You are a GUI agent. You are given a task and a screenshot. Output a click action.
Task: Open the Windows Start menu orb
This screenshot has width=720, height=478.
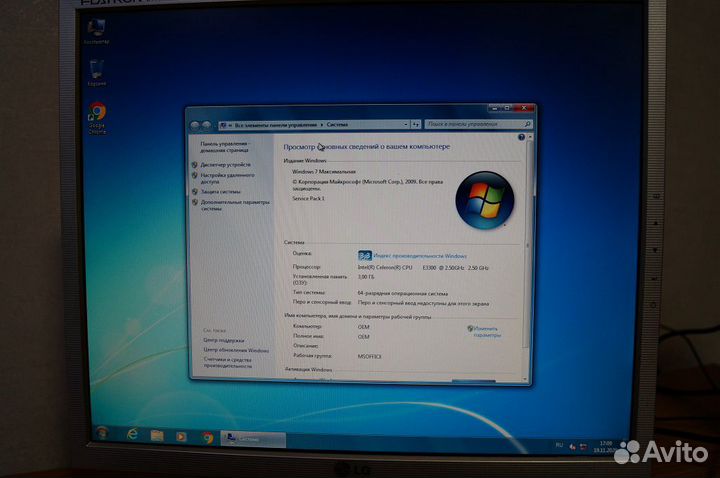[x=102, y=433]
